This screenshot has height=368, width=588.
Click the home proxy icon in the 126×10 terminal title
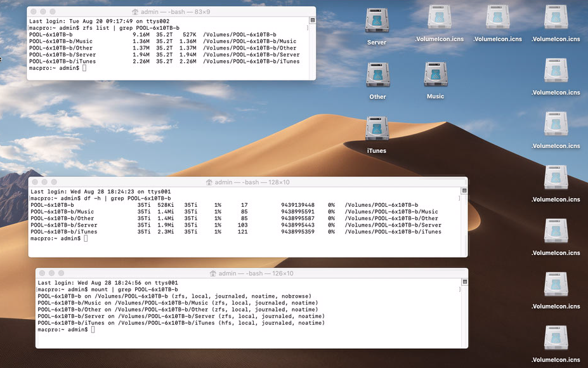pos(212,273)
